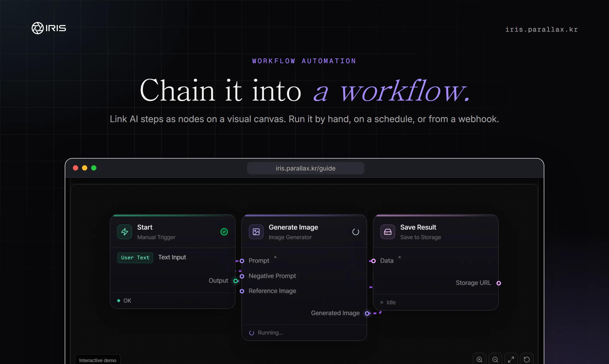This screenshot has height=364, width=609.
Task: Click the loading spinner on Generate Image node
Action: [356, 232]
